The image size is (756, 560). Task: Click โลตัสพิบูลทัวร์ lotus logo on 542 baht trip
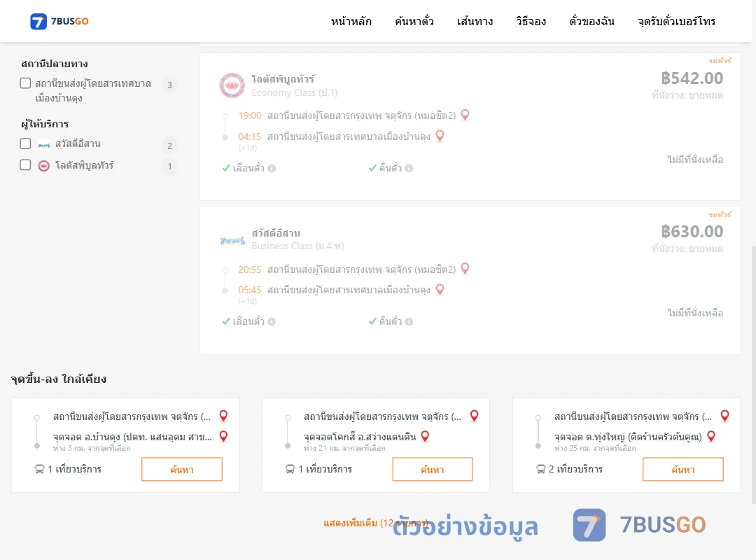[x=232, y=85]
